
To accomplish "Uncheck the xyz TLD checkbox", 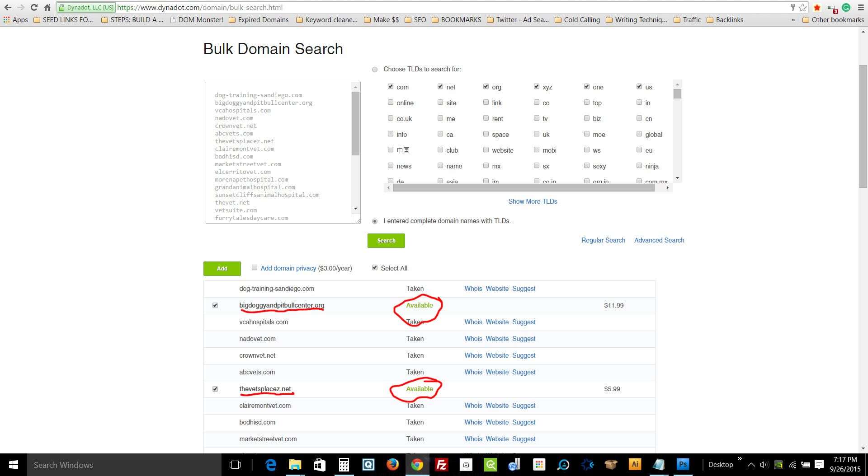I will tap(537, 86).
